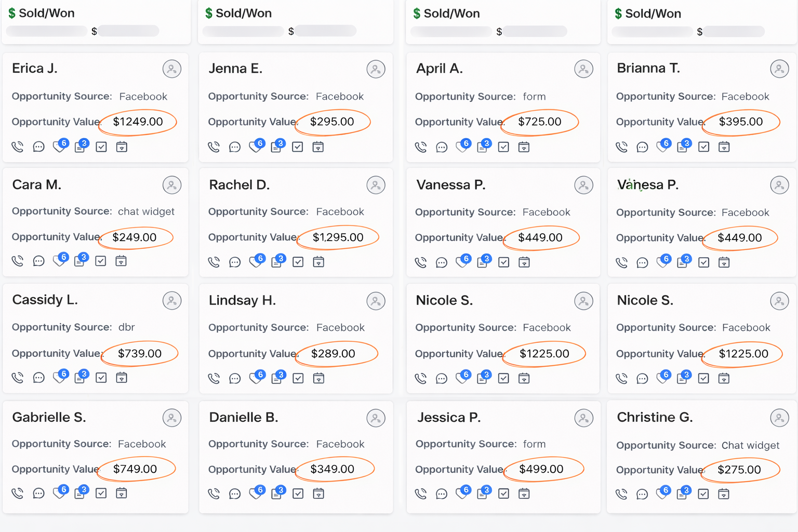The width and height of the screenshot is (798, 532).
Task: Click the assignee avatar on Jenna E.'s card
Action: pyautogui.click(x=376, y=69)
